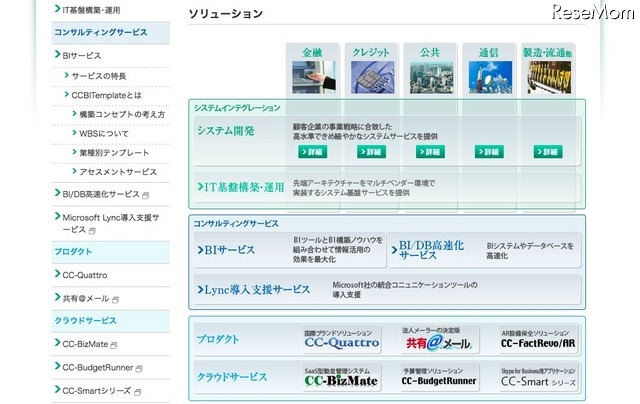Select BIサービス in the sidebar

point(81,55)
